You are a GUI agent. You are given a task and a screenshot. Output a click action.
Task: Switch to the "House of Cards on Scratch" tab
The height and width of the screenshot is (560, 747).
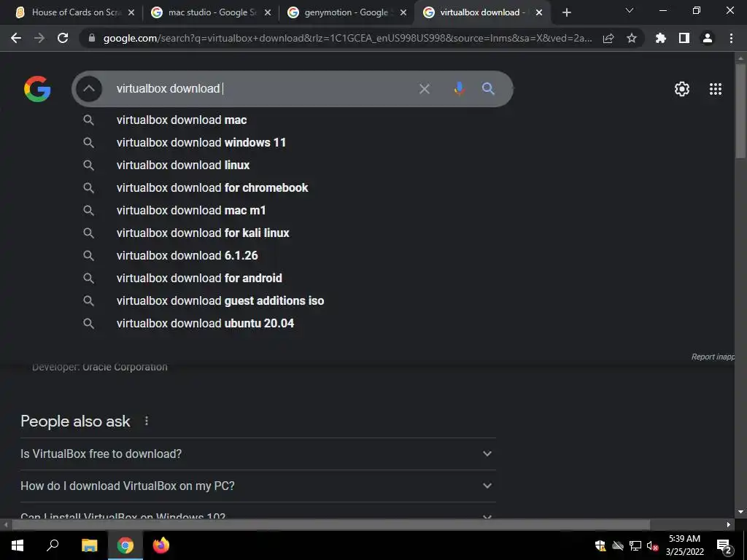pyautogui.click(x=75, y=12)
